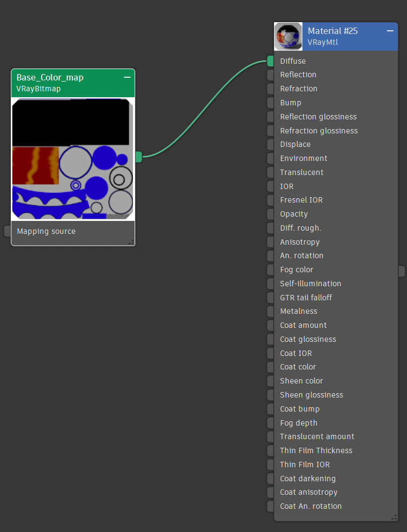Viewport: 407px width, 532px height.
Task: Click the Opacity input socket
Action: 270,214
